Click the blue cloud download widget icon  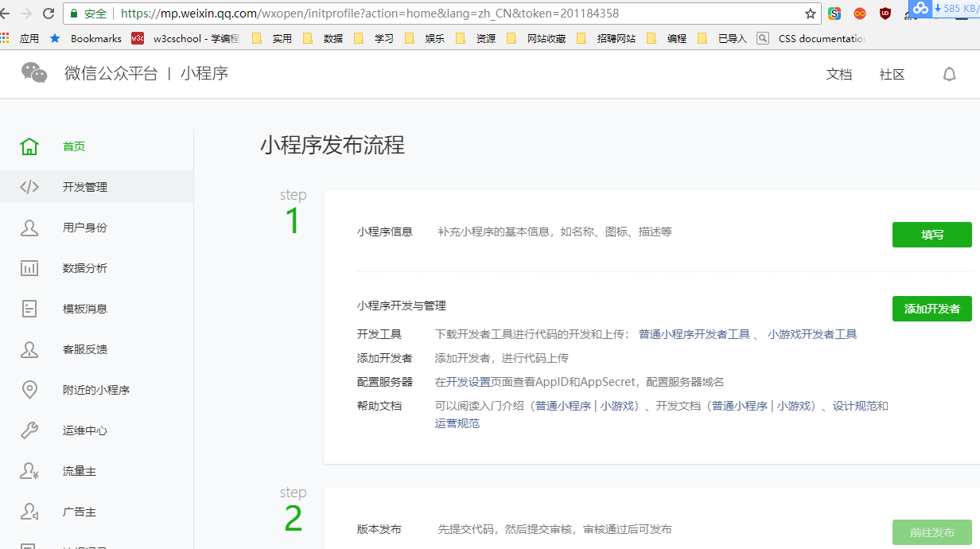[x=920, y=8]
